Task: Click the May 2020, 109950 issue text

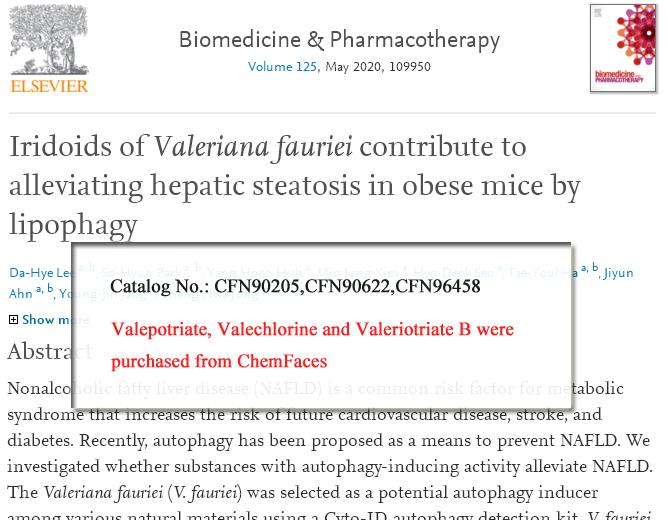Action: (x=378, y=67)
